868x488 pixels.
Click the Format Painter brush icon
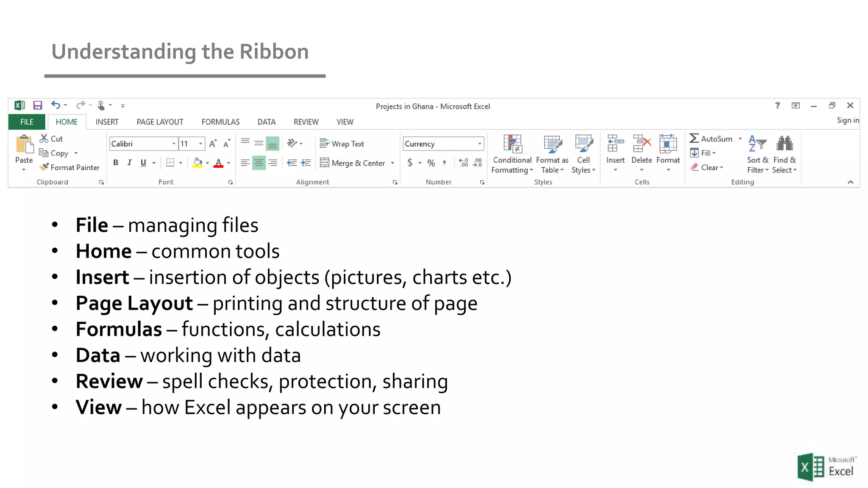pyautogui.click(x=44, y=167)
